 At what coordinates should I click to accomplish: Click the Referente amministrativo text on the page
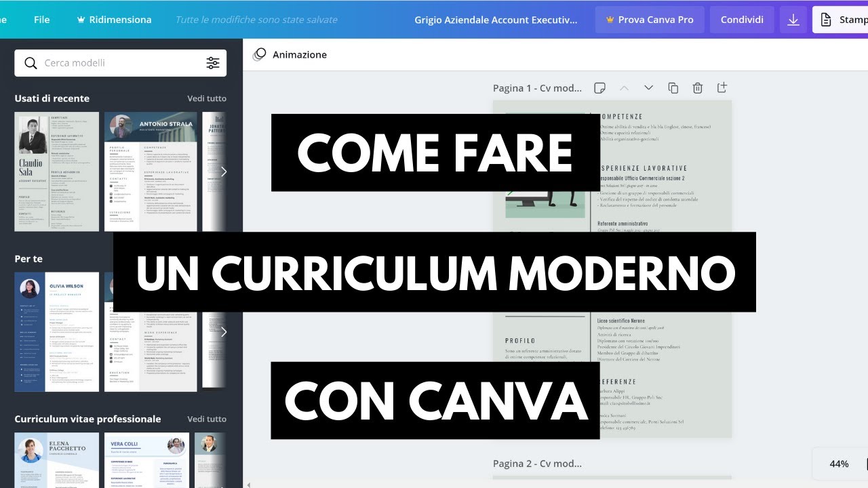pos(623,223)
